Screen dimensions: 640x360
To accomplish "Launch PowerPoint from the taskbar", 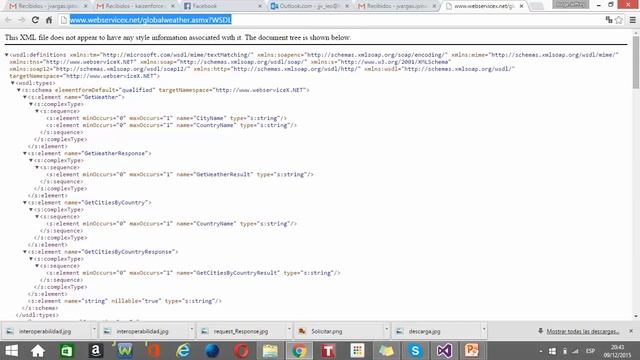I will [472, 351].
